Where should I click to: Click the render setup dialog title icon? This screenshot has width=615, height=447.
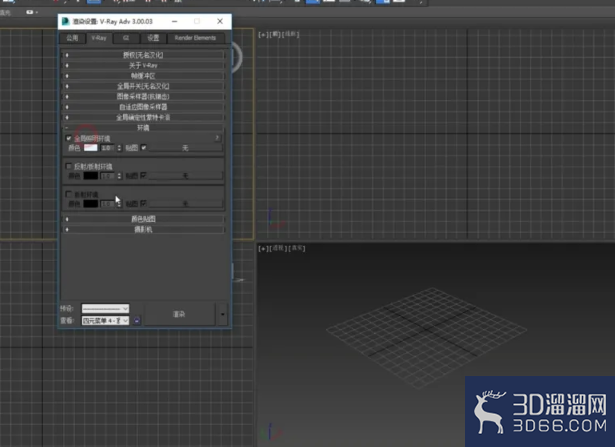coord(66,21)
